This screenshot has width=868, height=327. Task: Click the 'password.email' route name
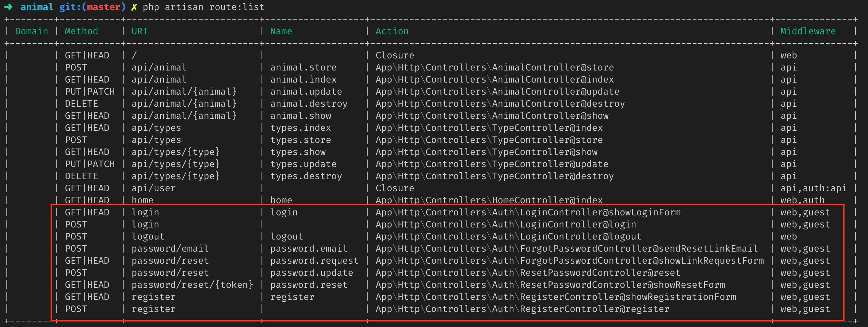(309, 249)
